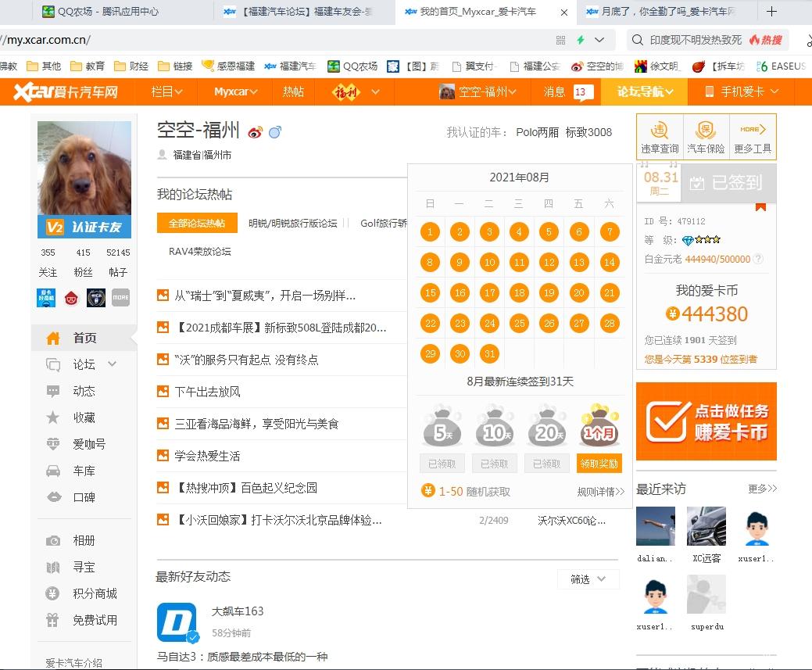Click the 福利 lantern icon in navbar
The height and width of the screenshot is (670, 812).
click(345, 92)
